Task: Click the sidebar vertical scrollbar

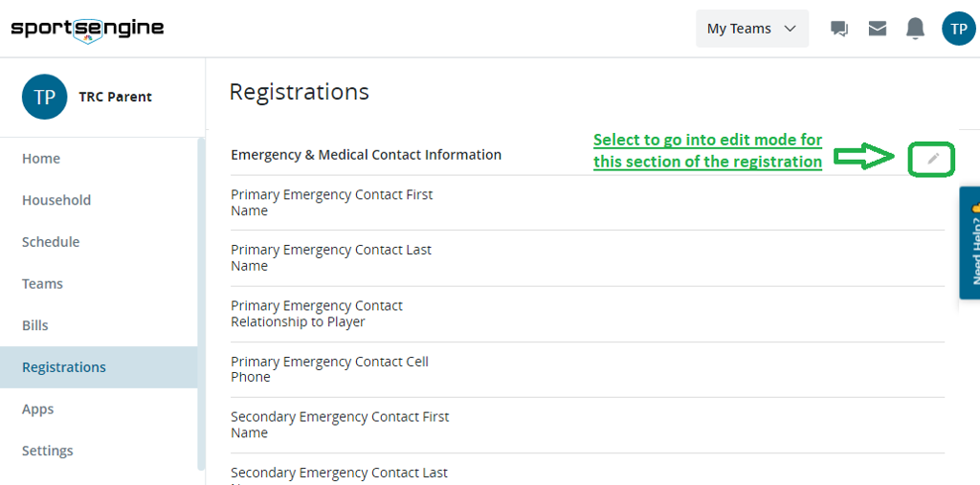Action: point(201,304)
